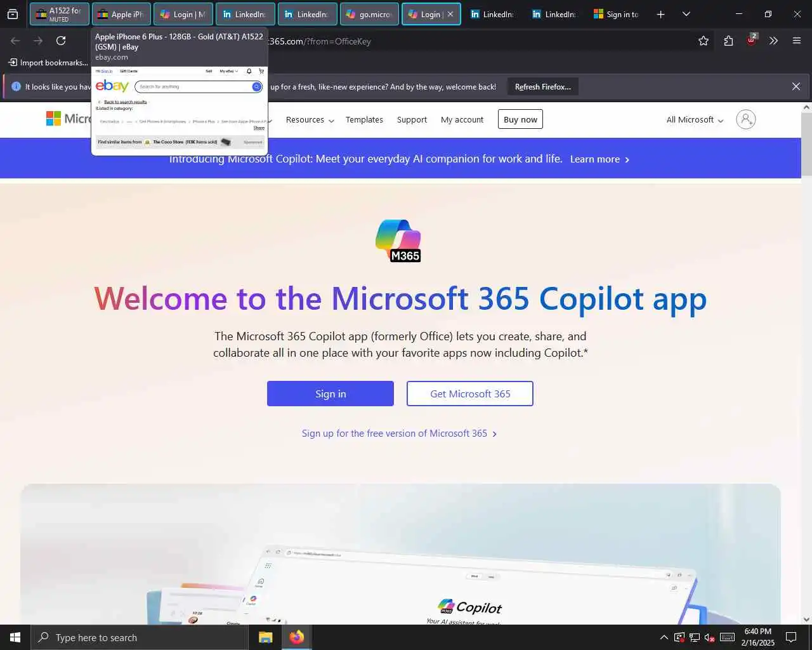The height and width of the screenshot is (650, 812).
Task: Switch to the muted A1522 tab
Action: click(60, 14)
